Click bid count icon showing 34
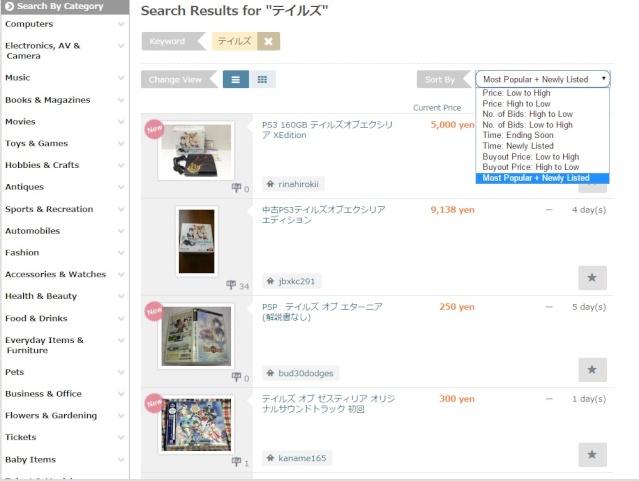639x481 pixels. [232, 285]
